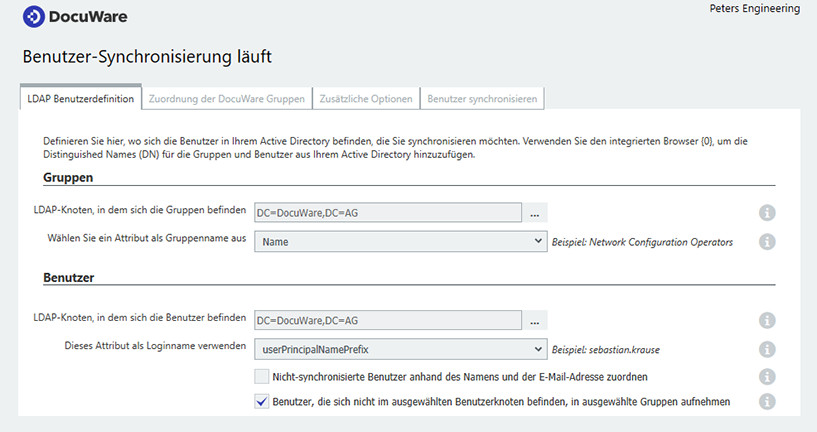The image size is (817, 432).
Task: Switch to Benutzer synchronisieren tab
Action: coord(482,98)
